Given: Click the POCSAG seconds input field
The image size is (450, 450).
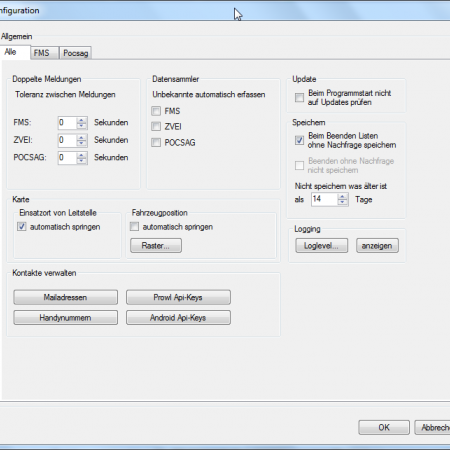Looking at the screenshot, I should click(68, 158).
